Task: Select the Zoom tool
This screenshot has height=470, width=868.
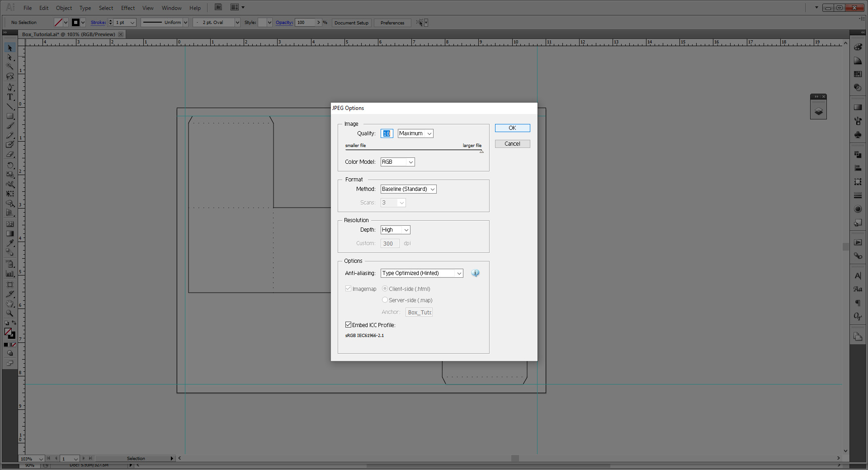Action: [x=10, y=313]
